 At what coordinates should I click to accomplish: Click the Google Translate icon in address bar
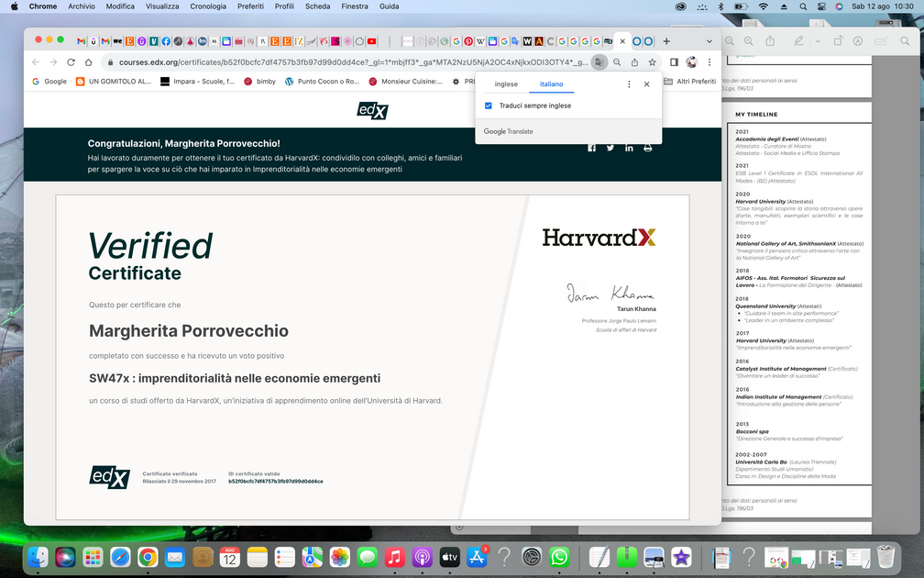599,62
